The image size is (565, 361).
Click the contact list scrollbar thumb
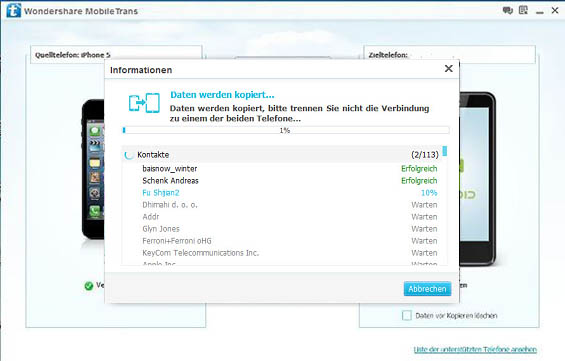445,151
